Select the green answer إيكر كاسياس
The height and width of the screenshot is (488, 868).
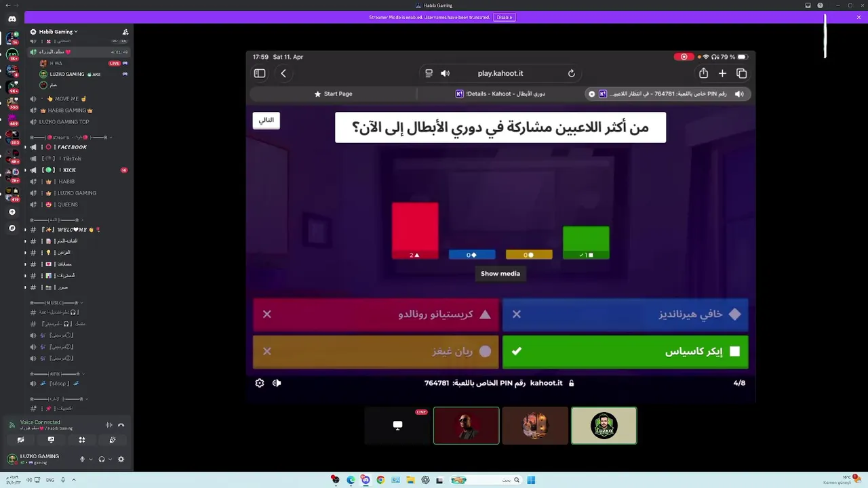[625, 352]
